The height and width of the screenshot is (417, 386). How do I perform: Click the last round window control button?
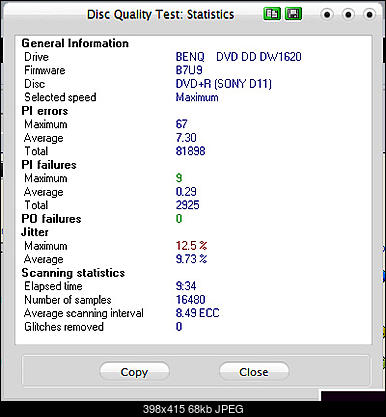click(369, 15)
